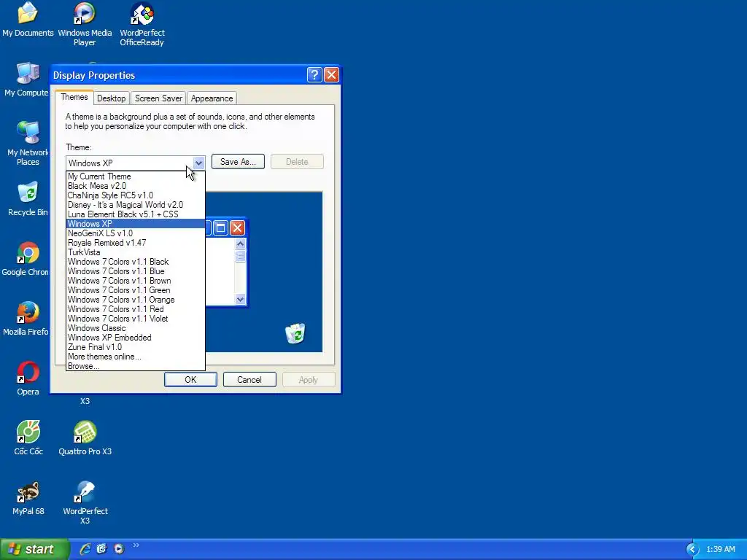This screenshot has width=747, height=560.
Task: Click More themes online option
Action: point(135,357)
